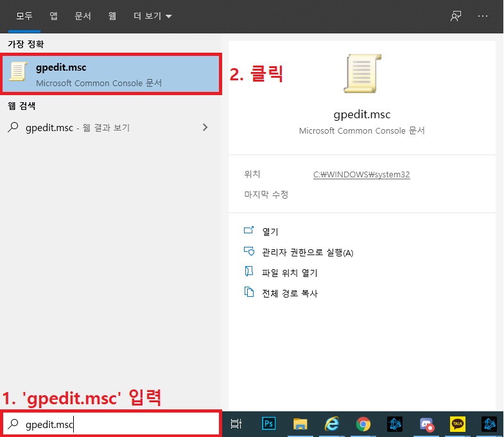Open the three-dot options menu
504x437 pixels.
click(x=482, y=16)
